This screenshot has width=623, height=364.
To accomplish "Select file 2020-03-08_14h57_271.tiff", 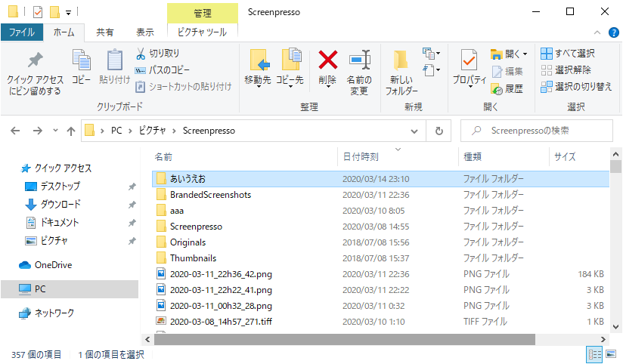I will [221, 322].
